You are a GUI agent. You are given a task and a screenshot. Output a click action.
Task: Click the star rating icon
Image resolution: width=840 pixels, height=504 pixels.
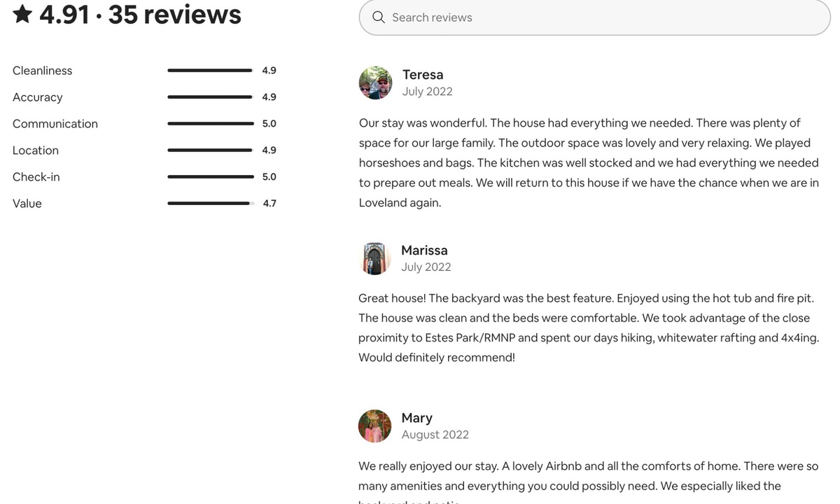click(22, 13)
